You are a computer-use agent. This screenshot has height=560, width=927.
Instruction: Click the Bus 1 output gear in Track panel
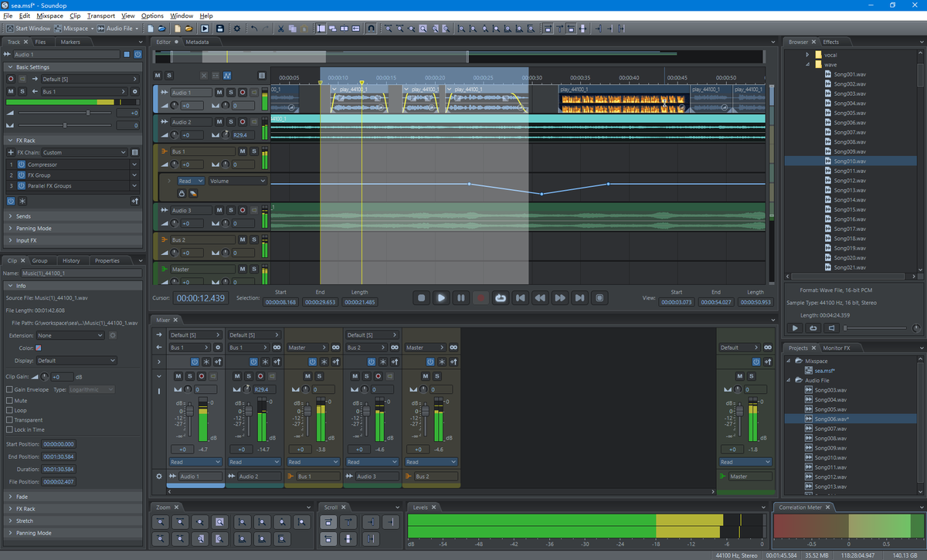(x=135, y=91)
